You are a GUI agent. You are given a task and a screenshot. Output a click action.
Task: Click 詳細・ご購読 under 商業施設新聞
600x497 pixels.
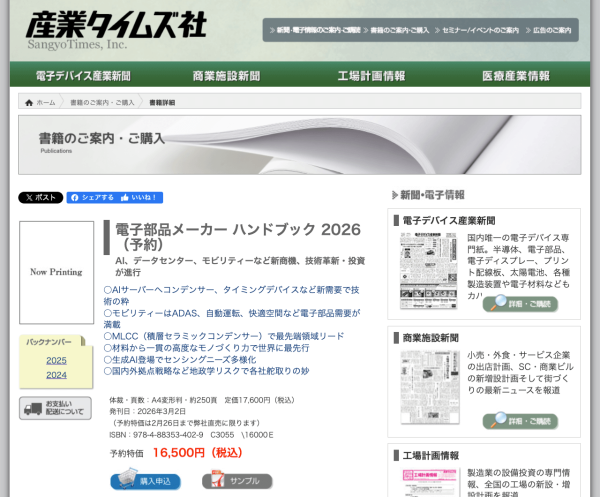point(520,421)
